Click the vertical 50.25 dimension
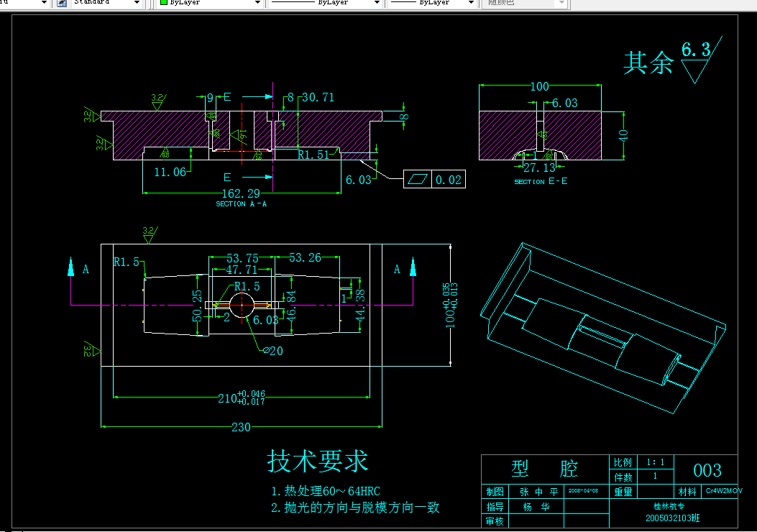 [x=198, y=306]
